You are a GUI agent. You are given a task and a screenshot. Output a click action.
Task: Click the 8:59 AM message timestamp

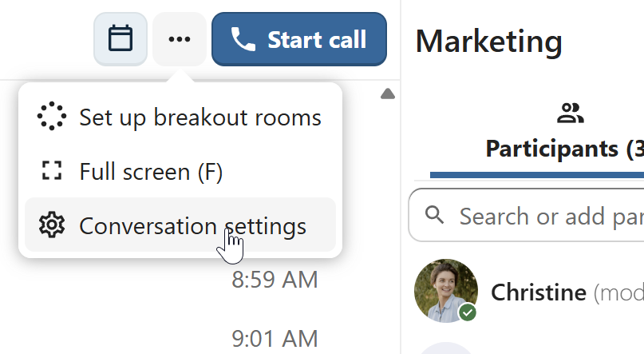pyautogui.click(x=275, y=280)
